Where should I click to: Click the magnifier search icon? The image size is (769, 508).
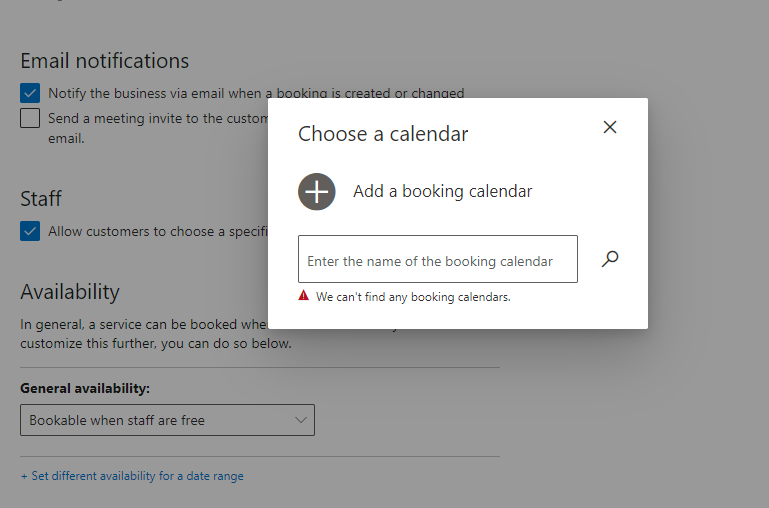tap(610, 259)
